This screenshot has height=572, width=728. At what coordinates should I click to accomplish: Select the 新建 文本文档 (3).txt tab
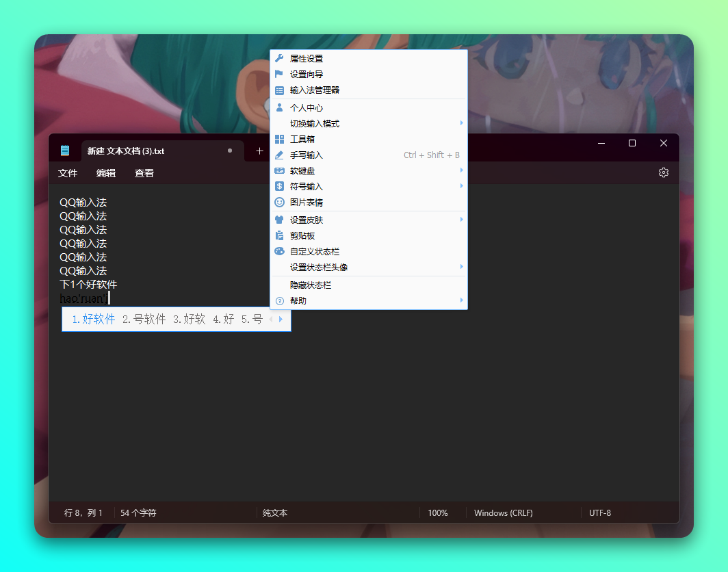(163, 151)
